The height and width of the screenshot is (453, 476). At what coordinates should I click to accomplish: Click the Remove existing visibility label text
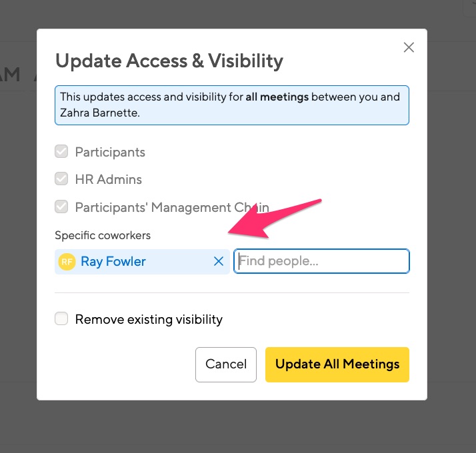tap(149, 320)
